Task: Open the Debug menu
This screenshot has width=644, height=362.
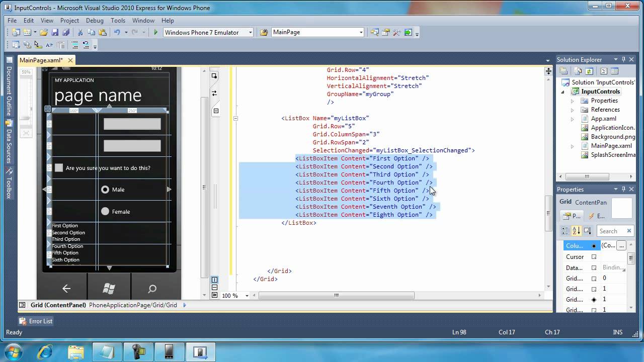Action: [x=95, y=21]
